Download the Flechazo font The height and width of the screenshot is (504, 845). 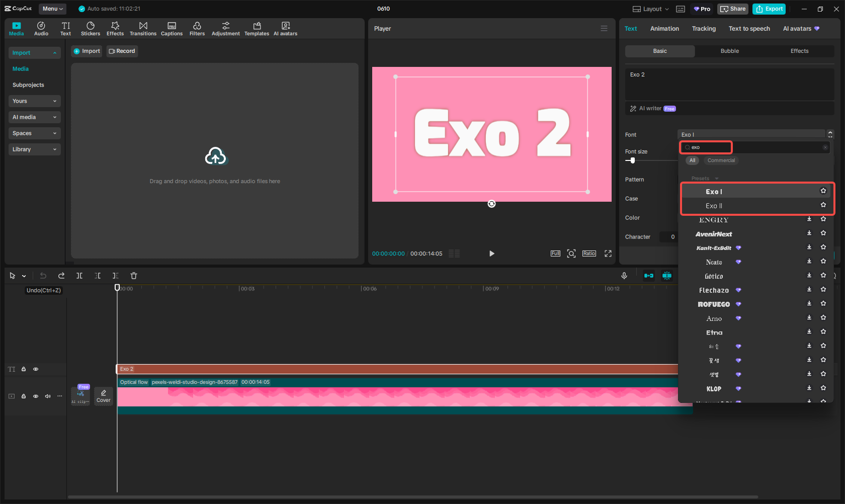809,289
